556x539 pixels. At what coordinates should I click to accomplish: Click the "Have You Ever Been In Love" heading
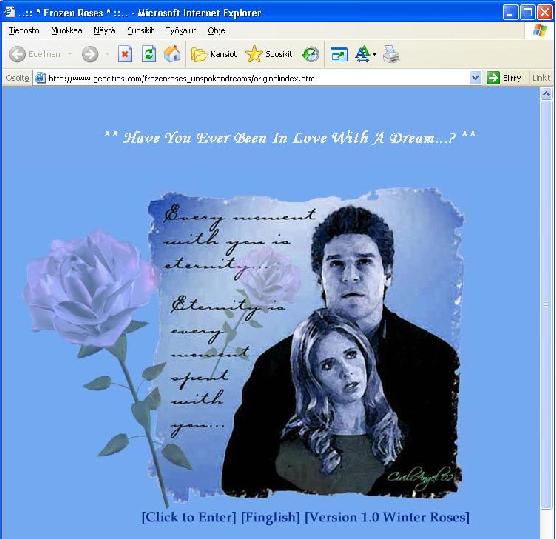[290, 138]
